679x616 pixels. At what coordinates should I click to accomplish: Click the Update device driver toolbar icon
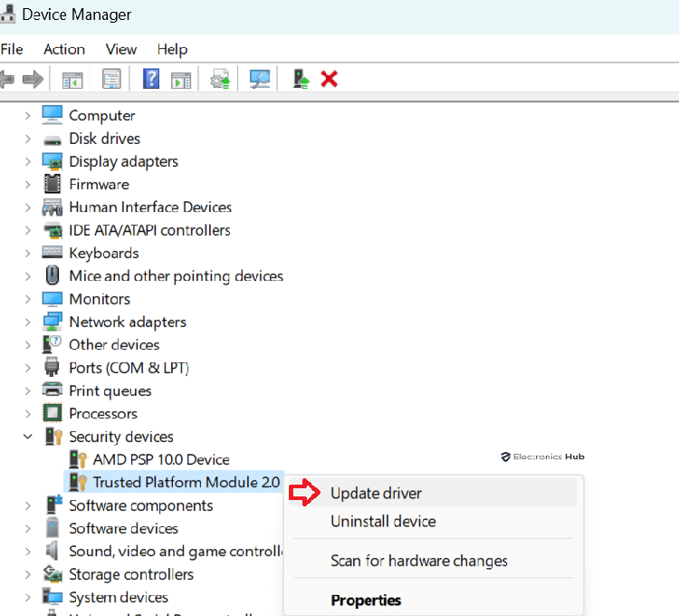[x=220, y=80]
